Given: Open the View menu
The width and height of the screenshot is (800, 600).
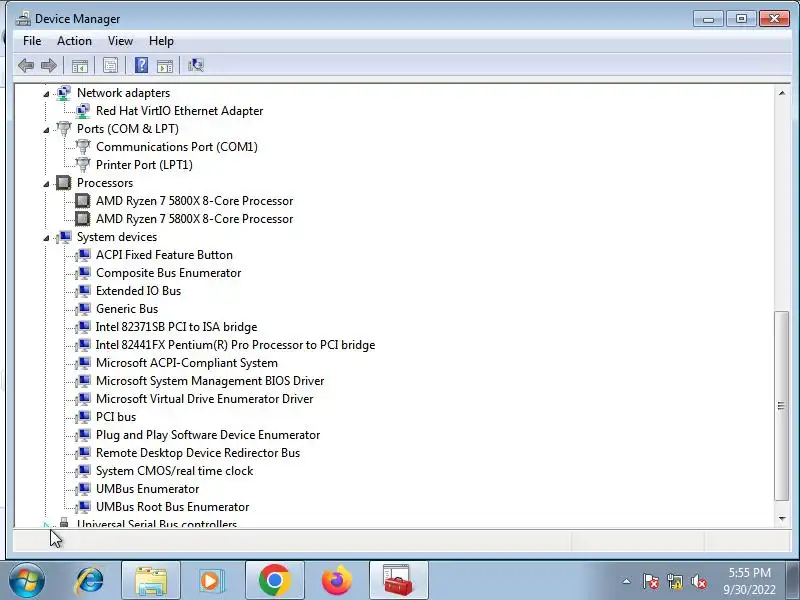Looking at the screenshot, I should [x=120, y=41].
